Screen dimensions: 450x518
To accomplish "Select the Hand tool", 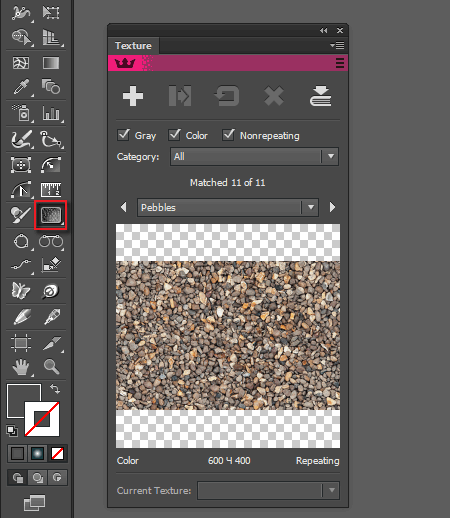I will (21, 367).
